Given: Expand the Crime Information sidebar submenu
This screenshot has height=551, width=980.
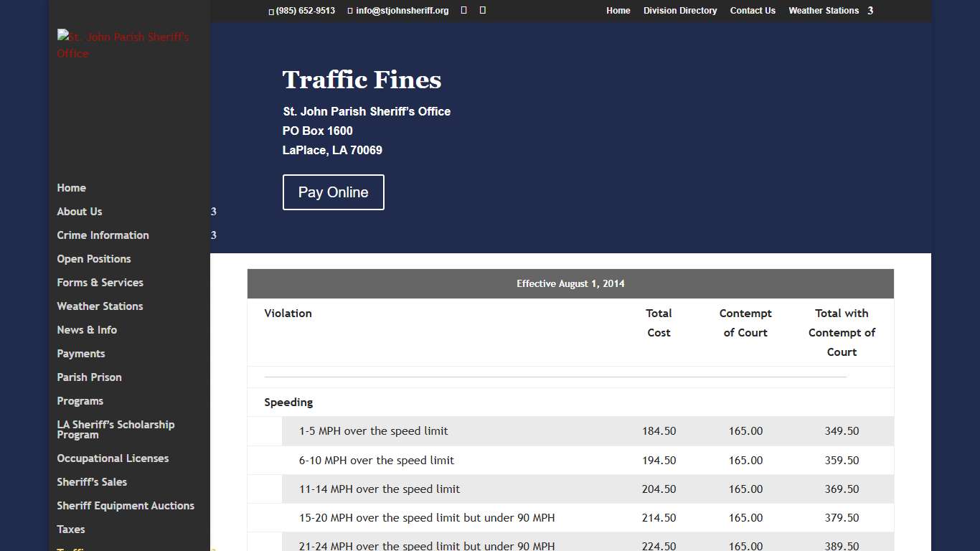Looking at the screenshot, I should tap(103, 235).
